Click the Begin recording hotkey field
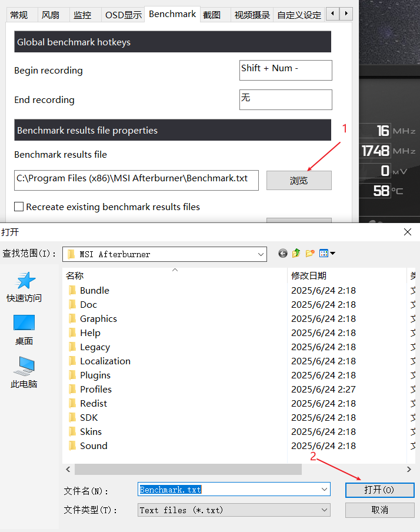 [286, 70]
